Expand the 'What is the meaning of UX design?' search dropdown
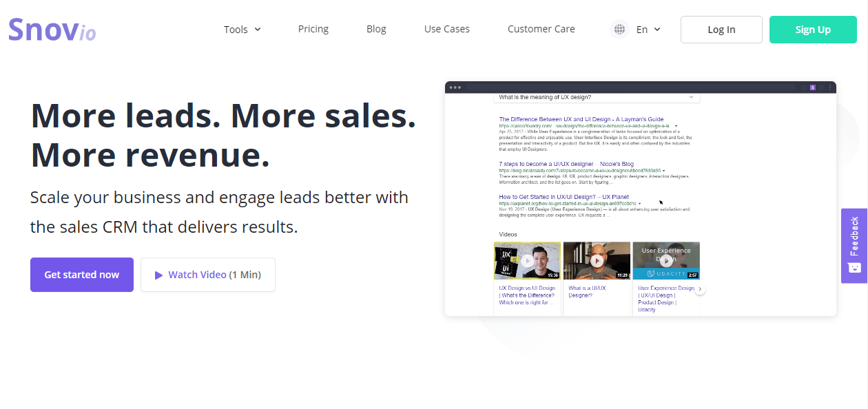This screenshot has height=409, width=868. pos(691,97)
